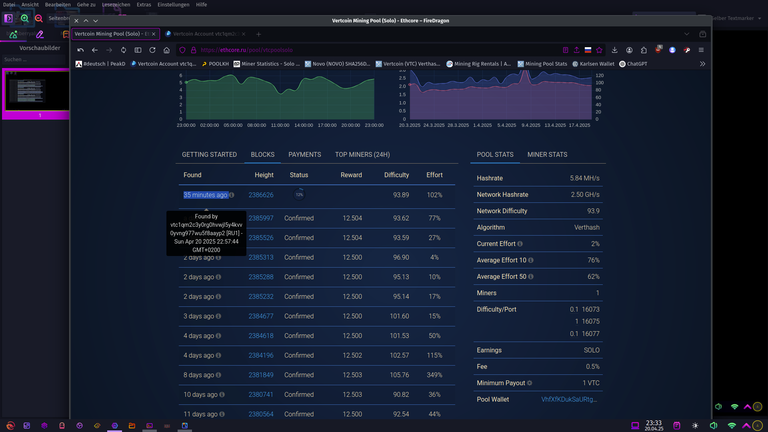The height and width of the screenshot is (432, 768).
Task: Click the block confirmation progress circle
Action: click(x=299, y=194)
